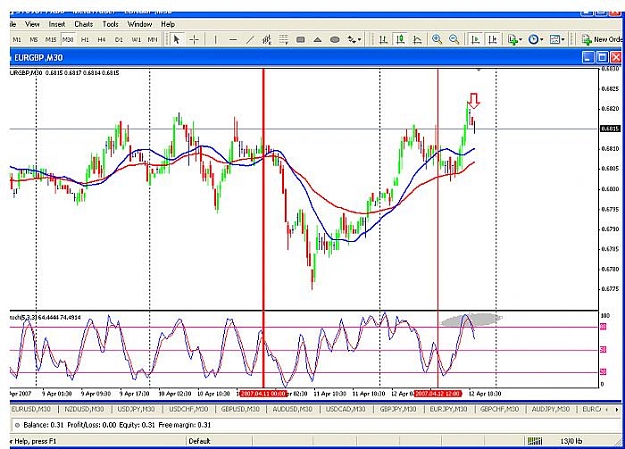Open the Help menu
Viewport: 625px width, 449px height.
(168, 24)
